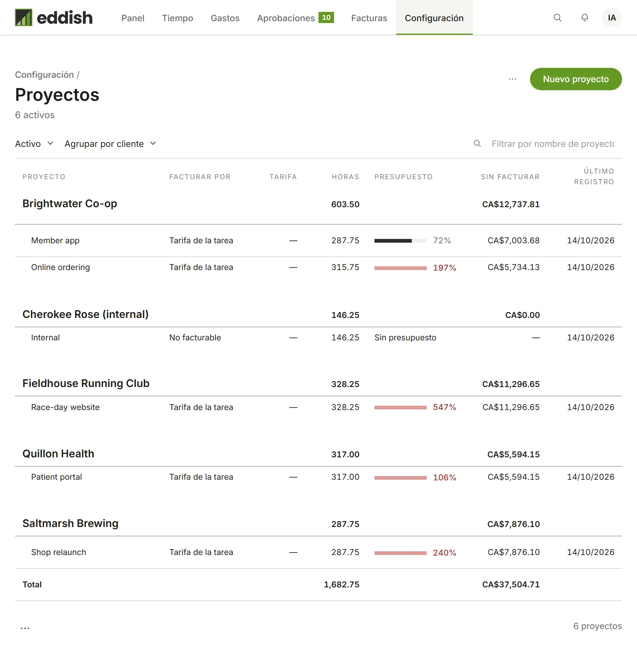Image resolution: width=637 pixels, height=672 pixels.
Task: Click the Cherokee Rose (internal) client heading
Action: click(86, 314)
